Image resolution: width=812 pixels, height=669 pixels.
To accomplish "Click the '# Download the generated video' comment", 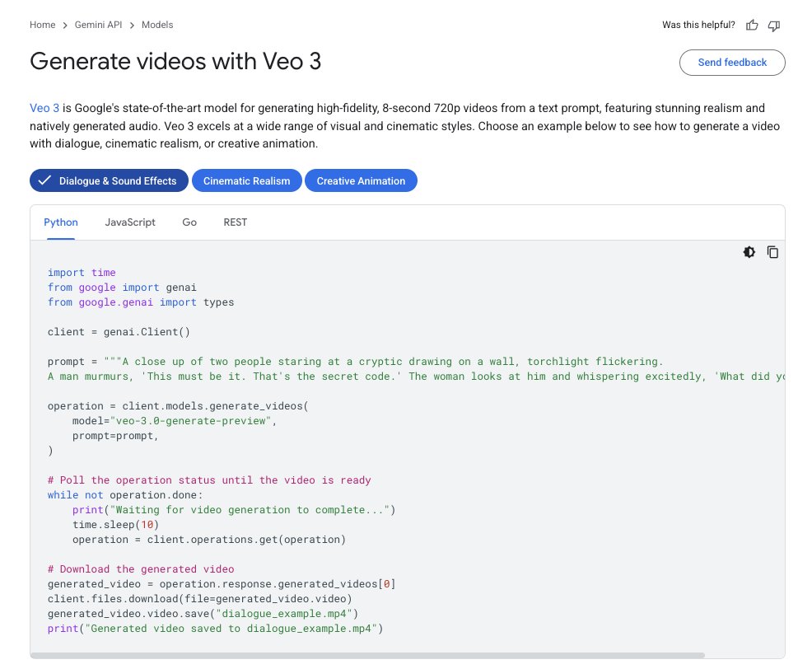I will point(141,569).
